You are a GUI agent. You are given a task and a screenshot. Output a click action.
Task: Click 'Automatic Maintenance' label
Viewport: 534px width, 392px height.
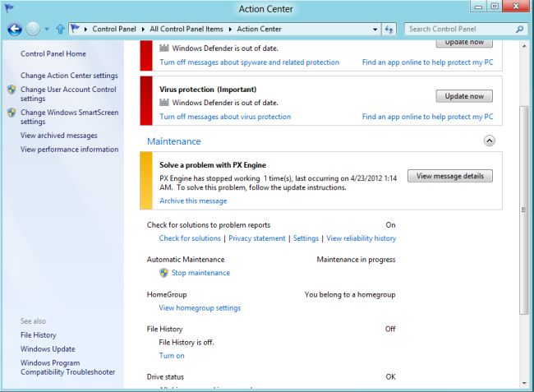coord(186,260)
